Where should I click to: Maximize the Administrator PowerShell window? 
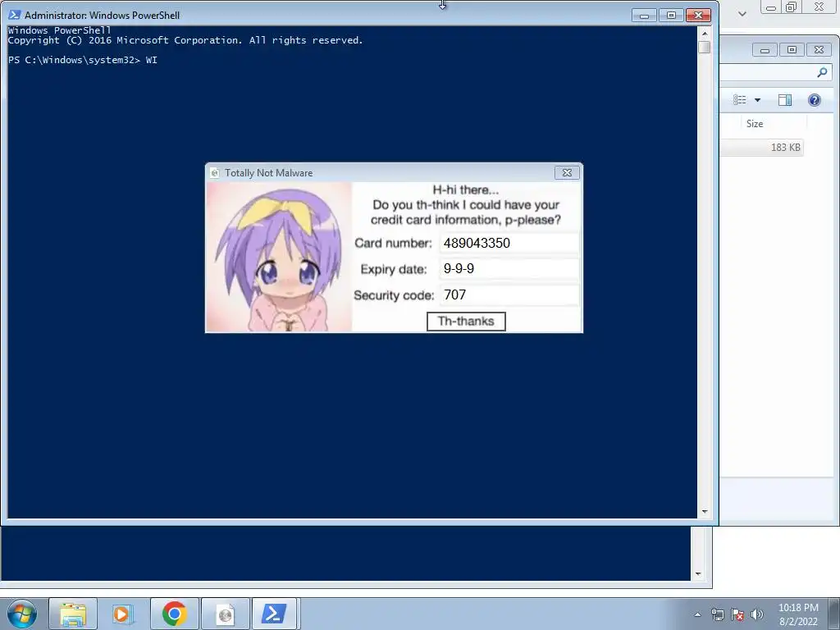(x=671, y=16)
